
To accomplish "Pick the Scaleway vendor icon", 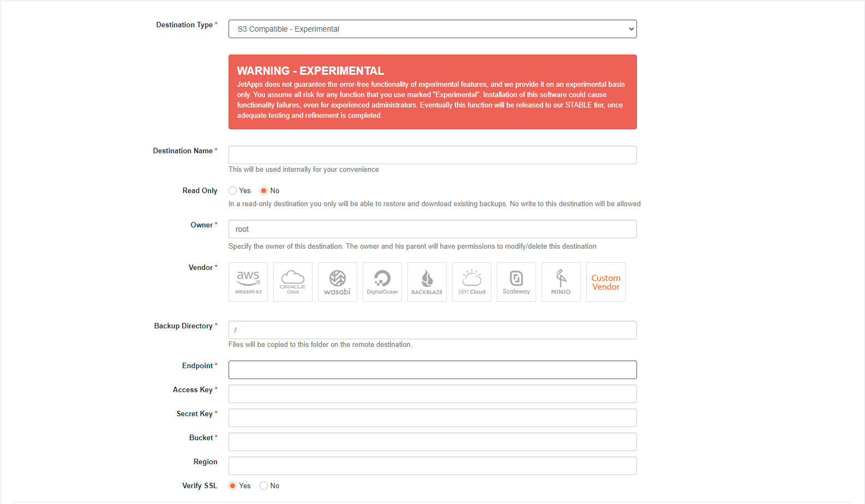I will point(516,282).
